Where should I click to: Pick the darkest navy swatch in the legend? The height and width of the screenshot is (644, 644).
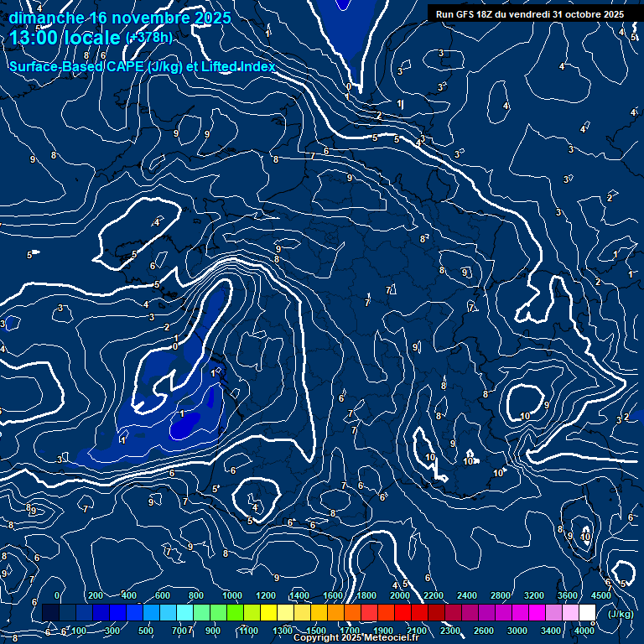(50, 612)
